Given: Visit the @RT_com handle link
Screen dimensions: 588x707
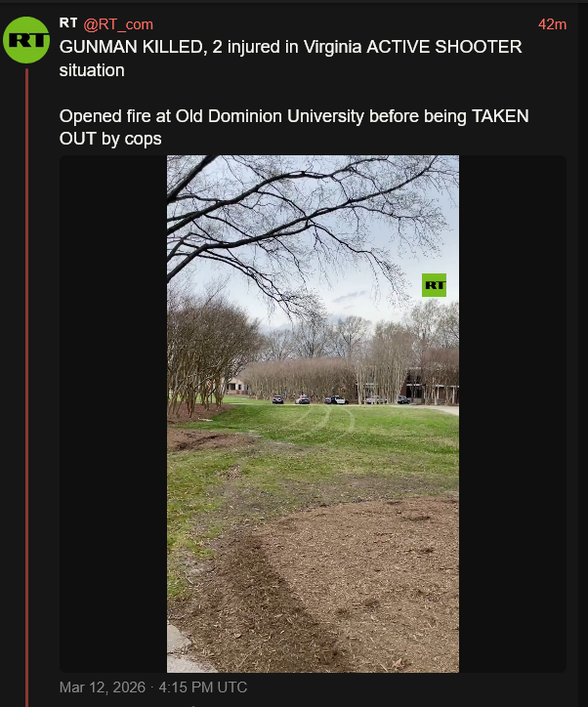Looking at the screenshot, I should click(x=118, y=24).
